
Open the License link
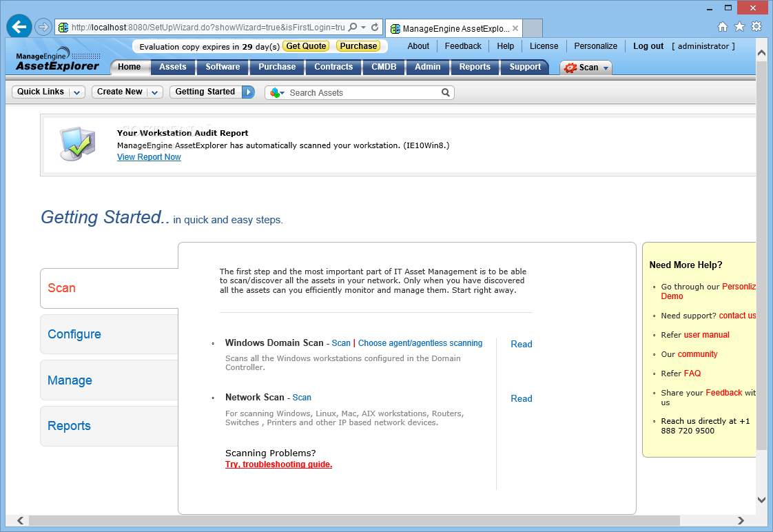pyautogui.click(x=544, y=46)
